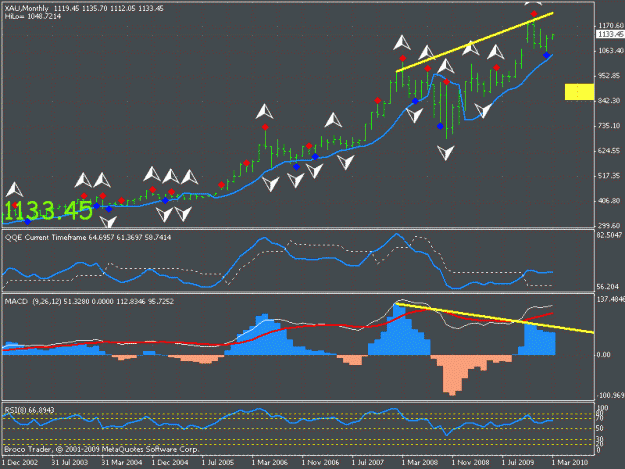This screenshot has height=469, width=625.
Task: Click the RSI(8) 66.8943 indicator label
Action: pyautogui.click(x=29, y=410)
